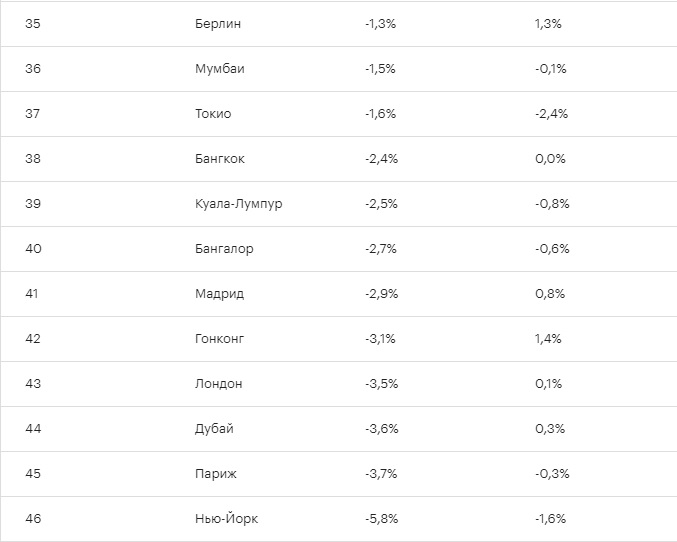The width and height of the screenshot is (677, 542).
Task: Click the -3,7% value for Париж
Action: 381,474
